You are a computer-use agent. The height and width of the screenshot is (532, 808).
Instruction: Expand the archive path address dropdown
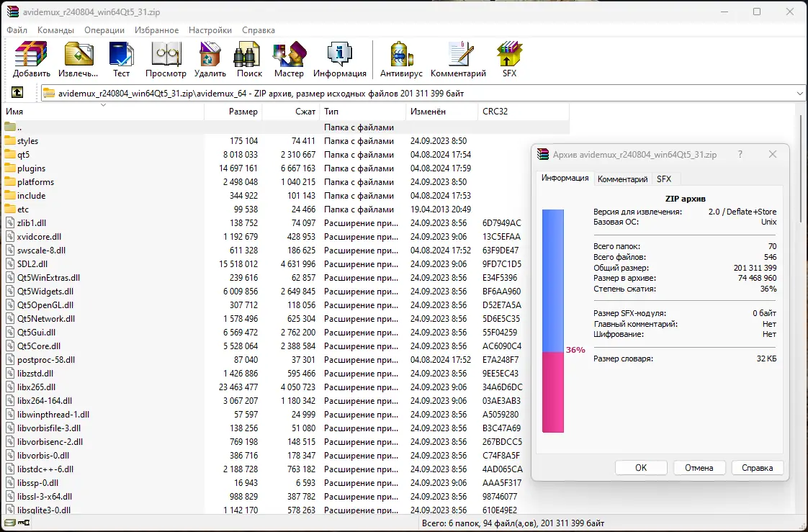[x=800, y=93]
